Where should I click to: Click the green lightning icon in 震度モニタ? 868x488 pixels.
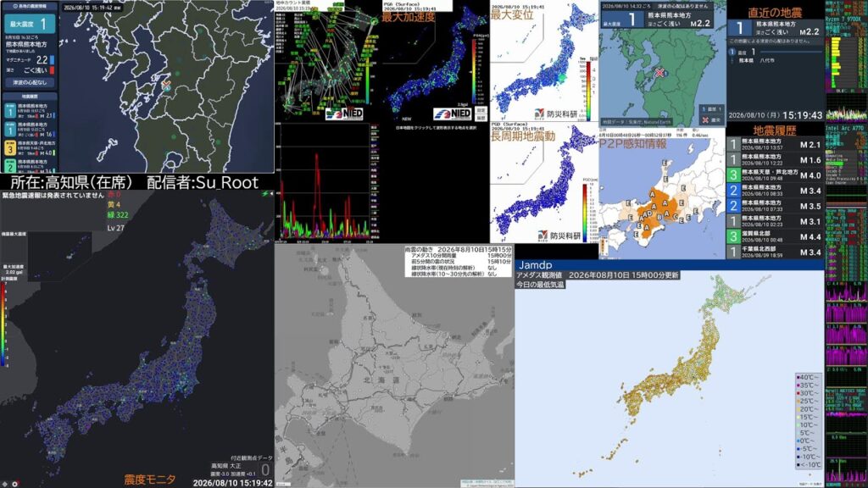[264, 194]
